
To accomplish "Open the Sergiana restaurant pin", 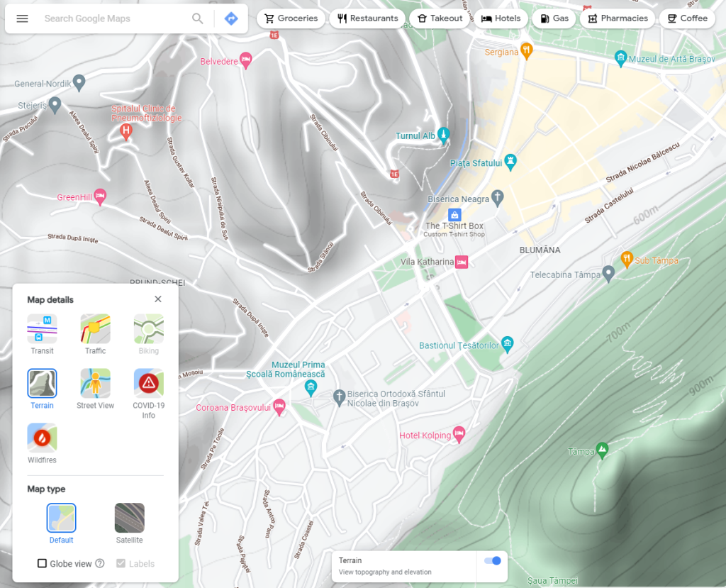I will (527, 51).
